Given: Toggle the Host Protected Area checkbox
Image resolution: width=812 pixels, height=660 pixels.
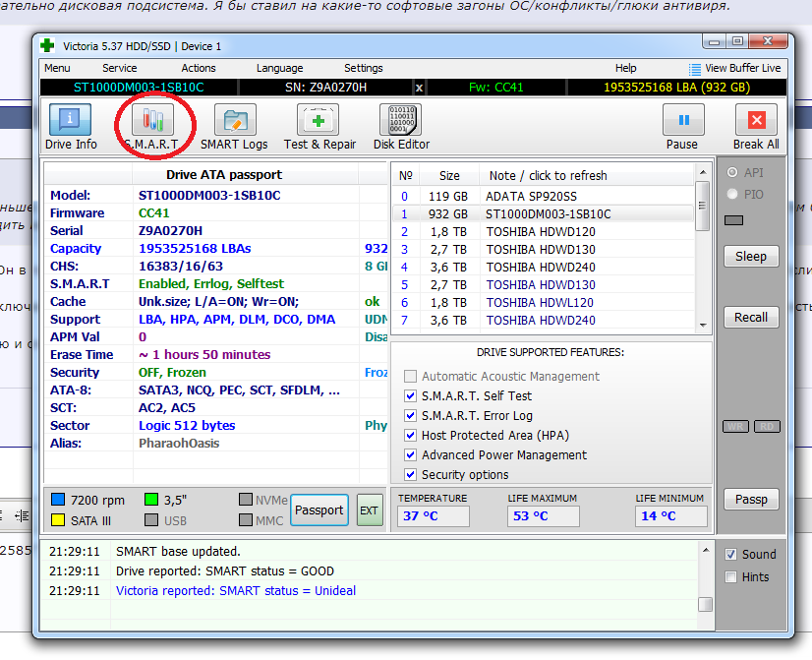Looking at the screenshot, I should 411,436.
